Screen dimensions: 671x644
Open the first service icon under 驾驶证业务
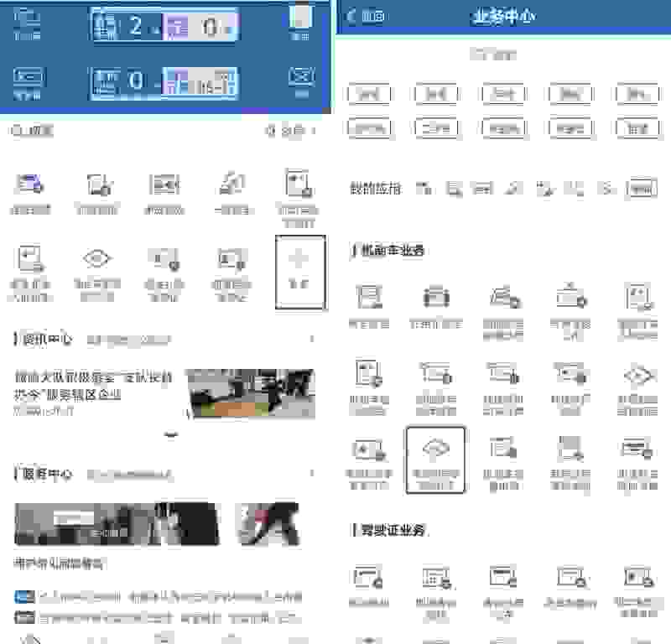(x=368, y=578)
